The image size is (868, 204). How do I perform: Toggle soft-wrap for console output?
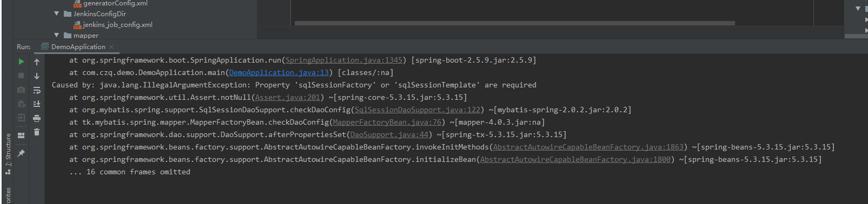point(37,90)
